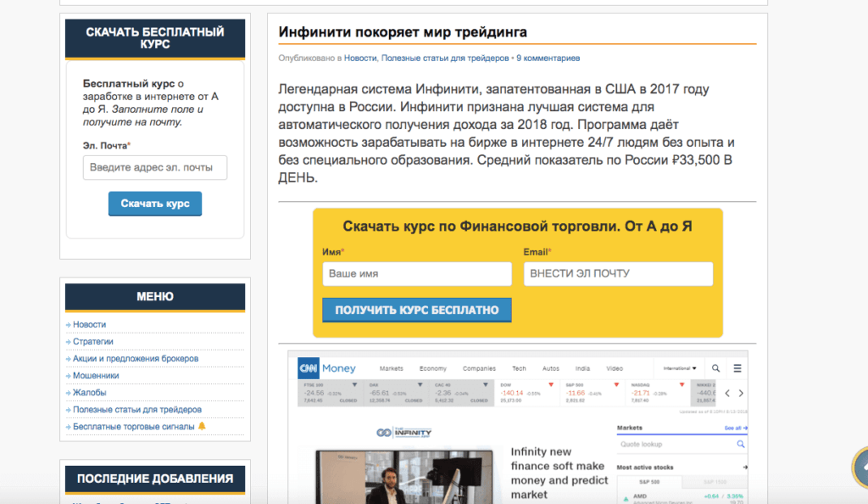Viewport: 868px width, 504px height.
Task: Click the Quote lookup search magnifier
Action: click(740, 444)
